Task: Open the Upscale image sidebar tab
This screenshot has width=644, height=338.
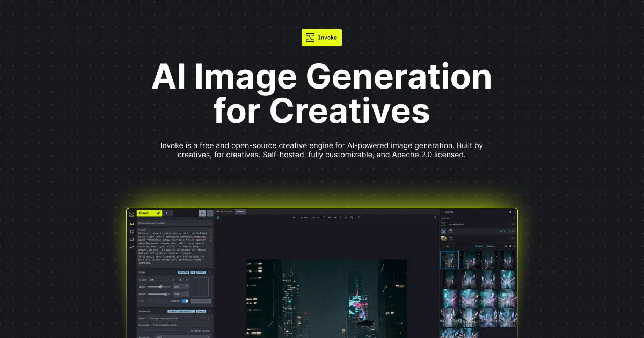Action: (131, 239)
